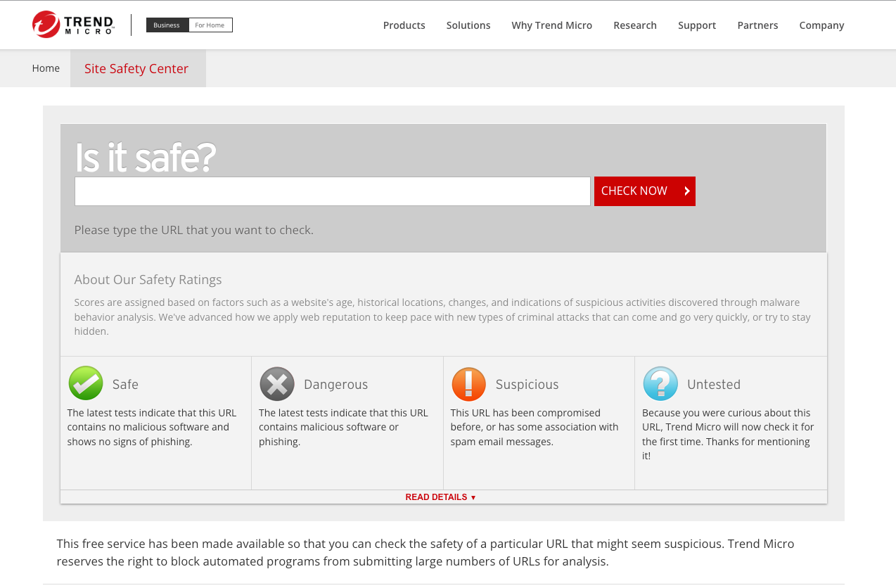Click the orange Suspicious exclamation icon

tap(468, 384)
